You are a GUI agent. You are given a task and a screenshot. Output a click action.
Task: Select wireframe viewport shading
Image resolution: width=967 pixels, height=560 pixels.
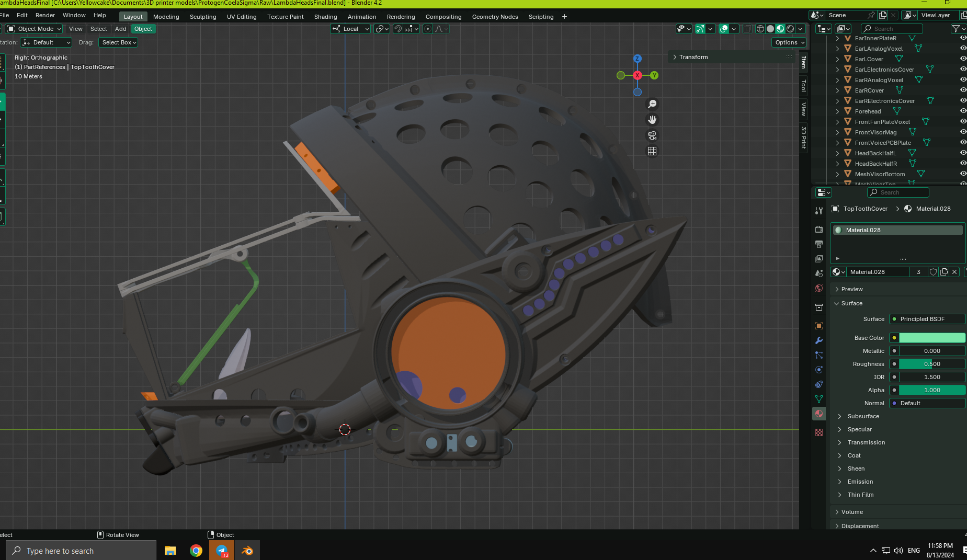tap(760, 29)
